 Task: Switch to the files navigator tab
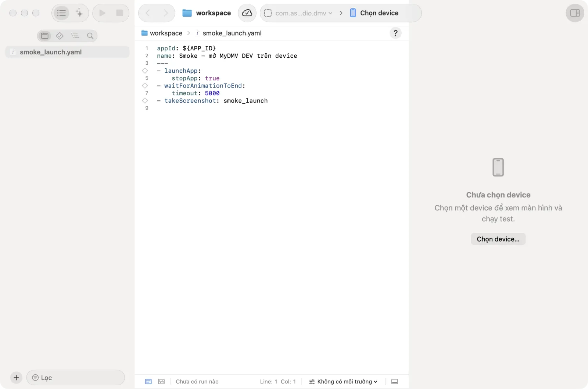pos(45,36)
